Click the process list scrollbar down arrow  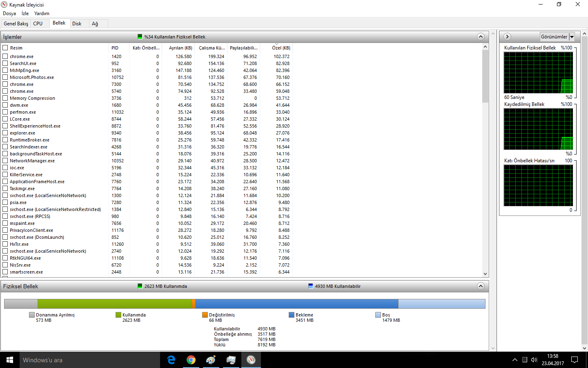point(486,274)
